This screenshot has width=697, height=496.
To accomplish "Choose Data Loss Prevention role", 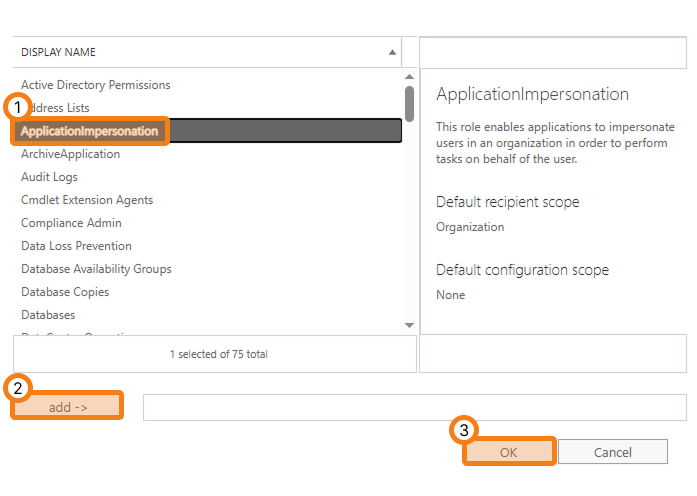I will [76, 246].
